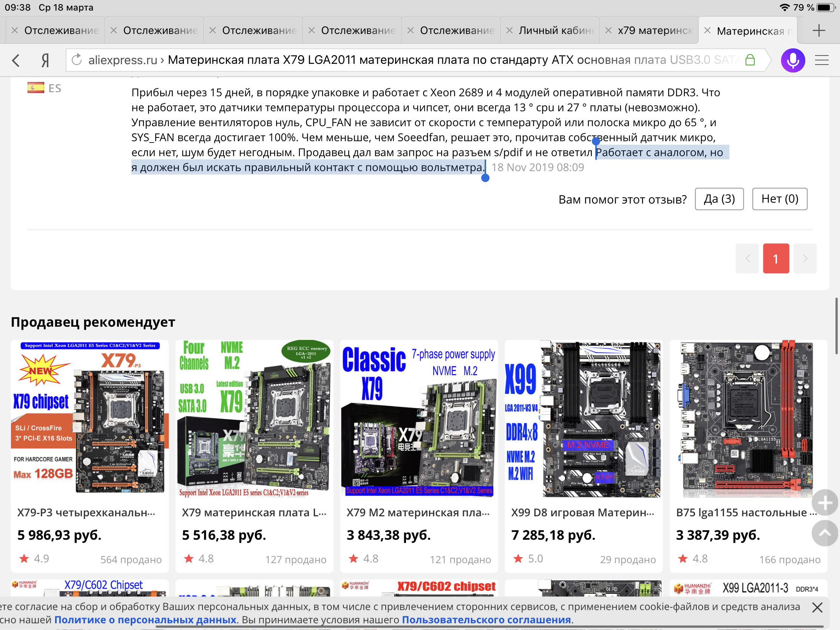Tap the browser back arrow

pyautogui.click(x=16, y=60)
